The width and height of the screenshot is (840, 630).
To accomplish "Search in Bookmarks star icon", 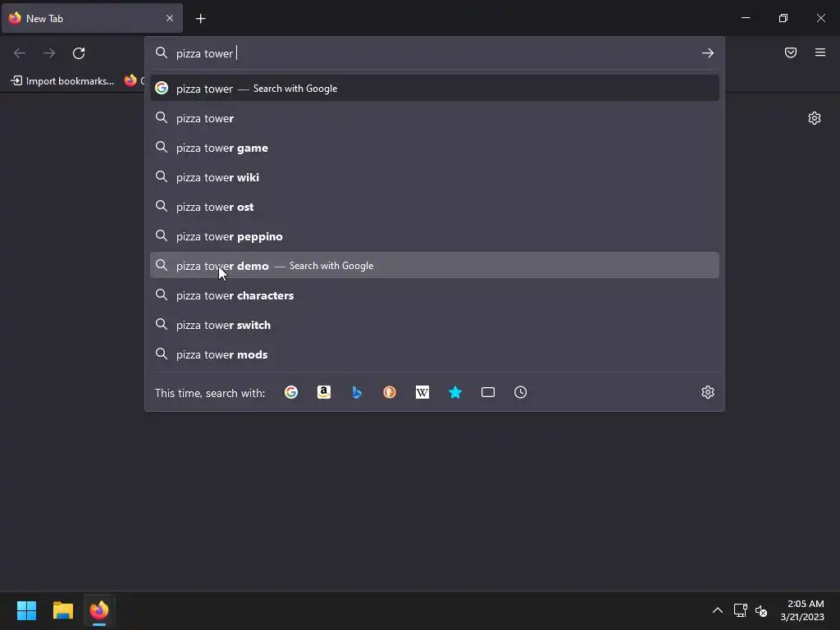I will pos(454,392).
